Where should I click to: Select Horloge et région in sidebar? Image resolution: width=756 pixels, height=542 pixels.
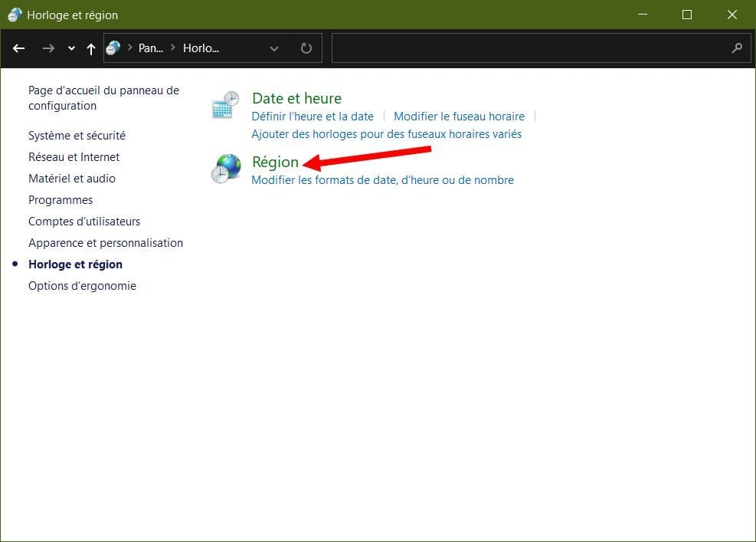[75, 264]
